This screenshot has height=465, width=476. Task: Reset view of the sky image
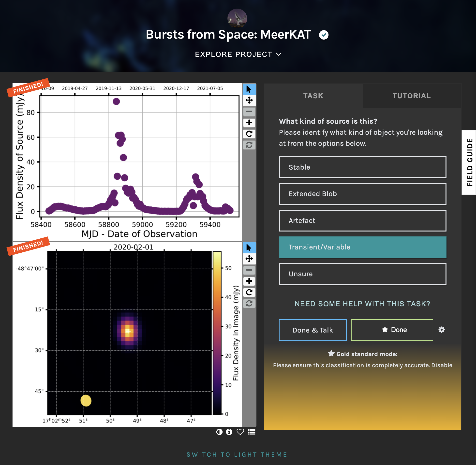[x=249, y=304]
